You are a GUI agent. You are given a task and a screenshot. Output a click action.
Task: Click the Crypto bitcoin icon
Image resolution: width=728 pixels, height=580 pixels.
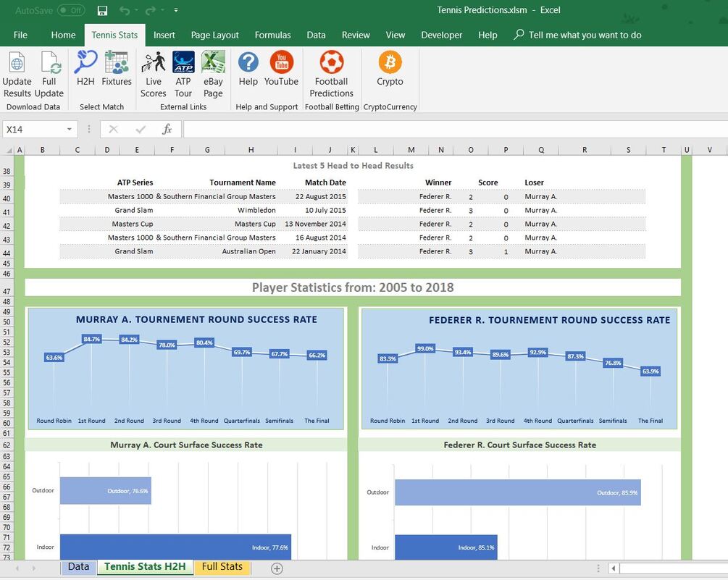(390, 62)
